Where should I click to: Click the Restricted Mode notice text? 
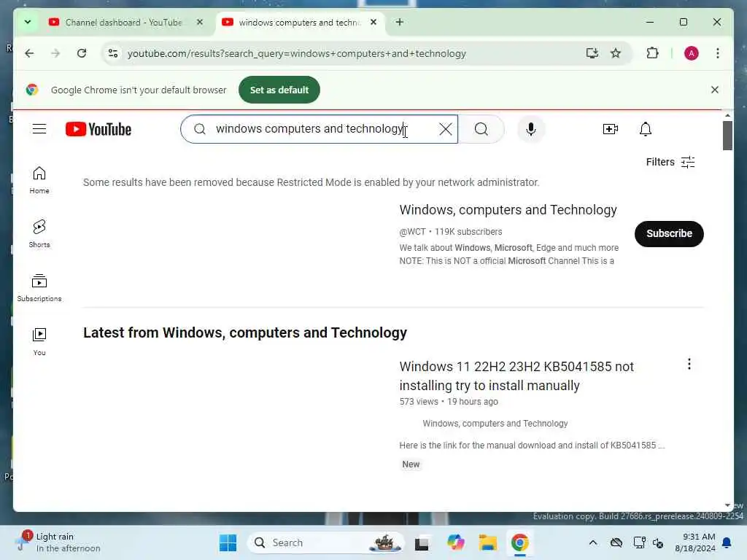click(311, 182)
